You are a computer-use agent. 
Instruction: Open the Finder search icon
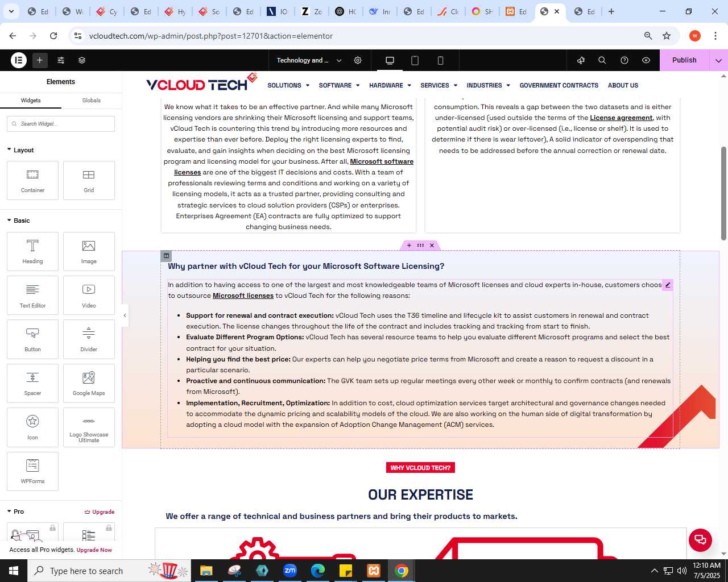point(602,60)
